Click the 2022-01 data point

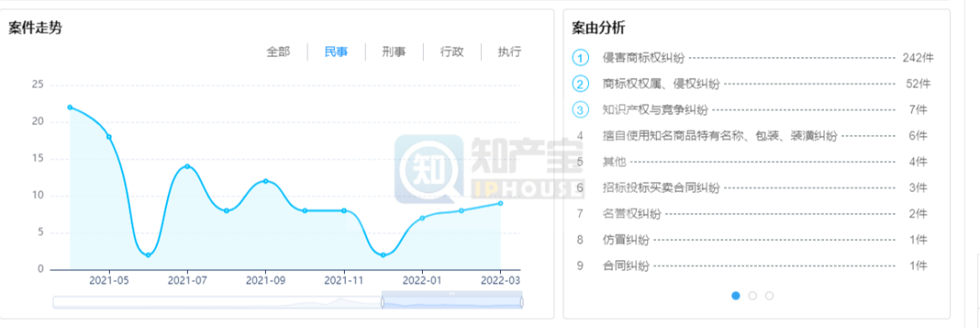pyautogui.click(x=423, y=218)
